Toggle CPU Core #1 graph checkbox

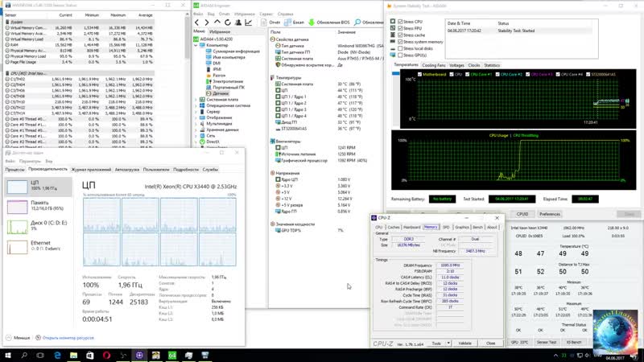[x=468, y=74]
